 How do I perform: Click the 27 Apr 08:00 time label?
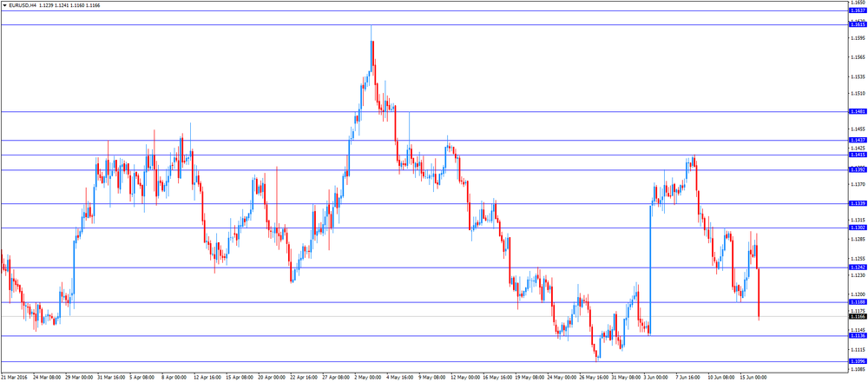click(x=336, y=377)
